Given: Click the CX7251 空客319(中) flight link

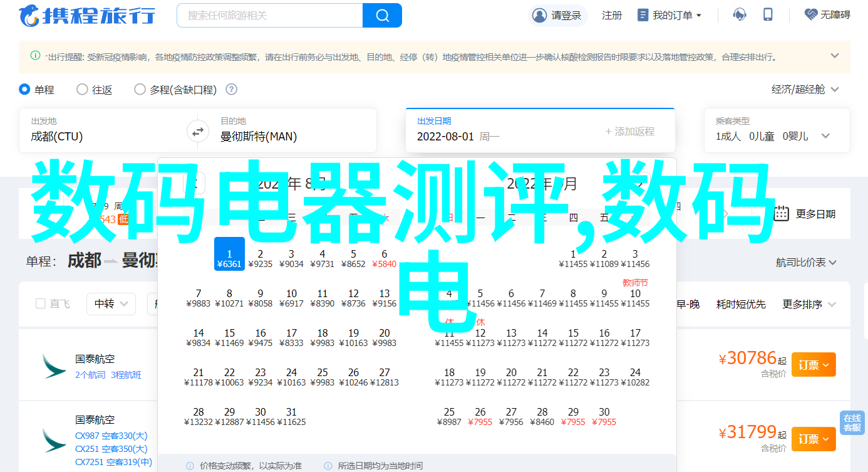Looking at the screenshot, I should 114,463.
